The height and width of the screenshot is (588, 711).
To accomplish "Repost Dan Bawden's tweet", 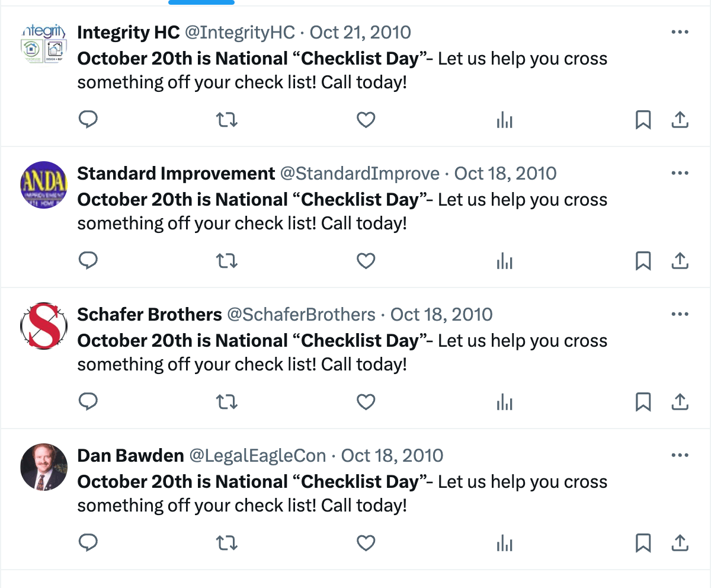I will click(x=227, y=543).
